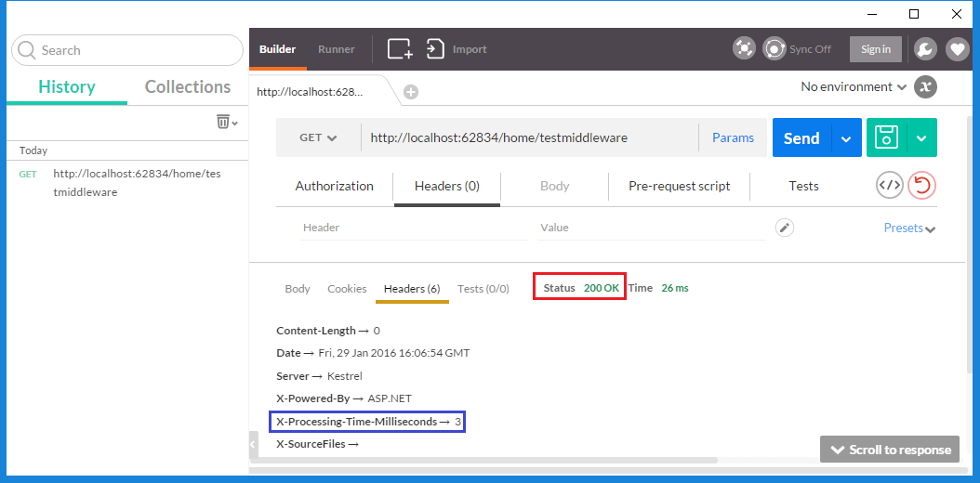Expand the save button dropdown arrow

coord(921,137)
